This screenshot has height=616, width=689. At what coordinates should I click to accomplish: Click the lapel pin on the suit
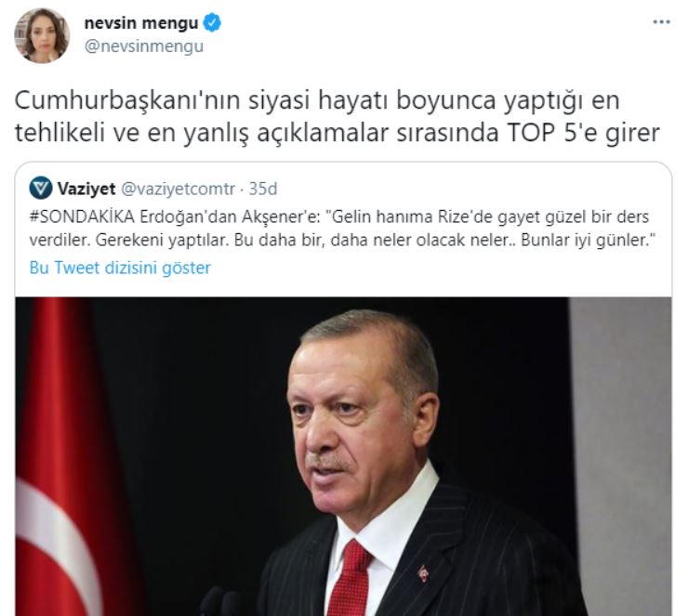[x=423, y=573]
